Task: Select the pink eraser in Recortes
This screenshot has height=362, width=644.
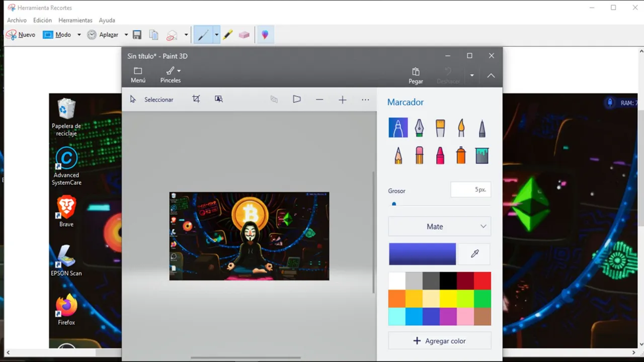Action: [x=244, y=35]
